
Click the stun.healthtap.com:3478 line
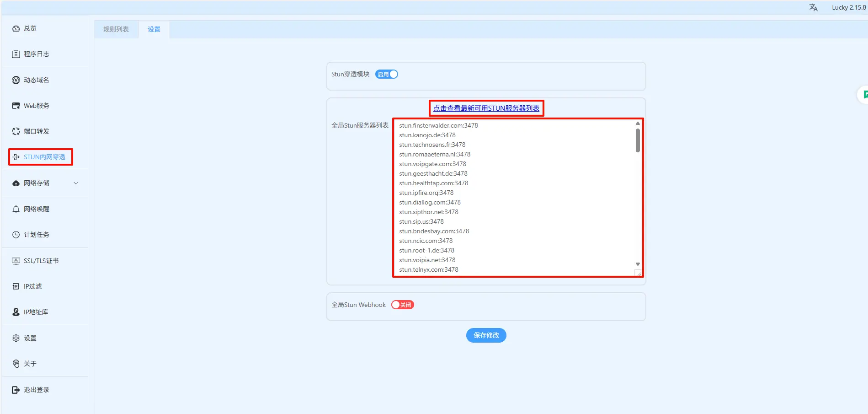tap(434, 183)
